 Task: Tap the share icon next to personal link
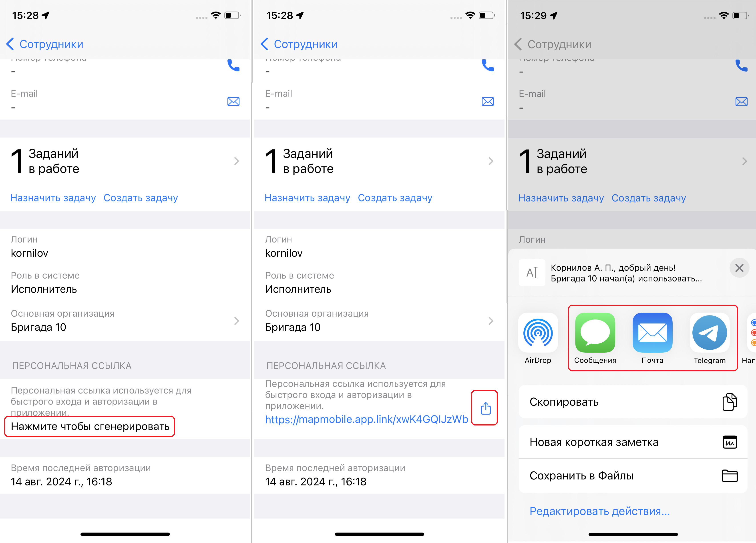486,408
